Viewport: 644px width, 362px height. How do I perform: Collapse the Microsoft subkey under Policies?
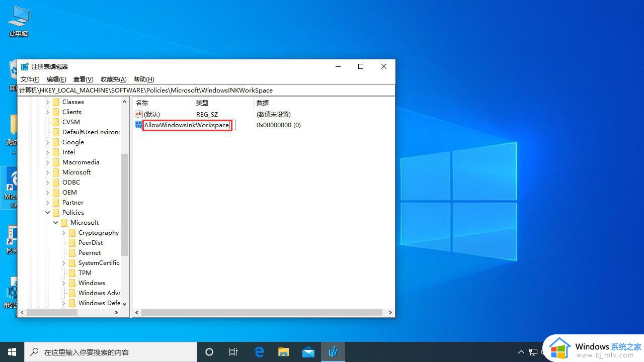pos(56,223)
